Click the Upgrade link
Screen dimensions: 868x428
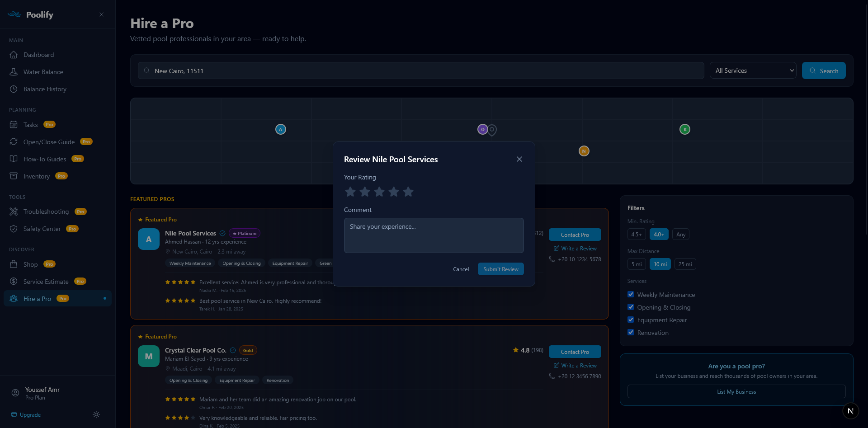point(26,414)
